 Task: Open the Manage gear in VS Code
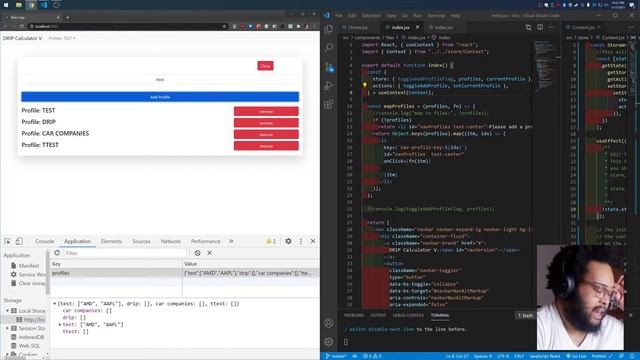click(329, 342)
